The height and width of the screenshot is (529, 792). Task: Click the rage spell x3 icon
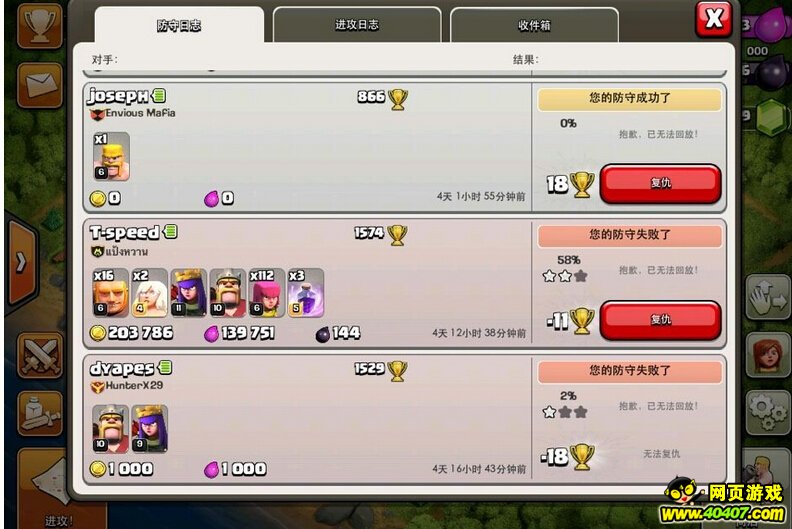[x=306, y=293]
